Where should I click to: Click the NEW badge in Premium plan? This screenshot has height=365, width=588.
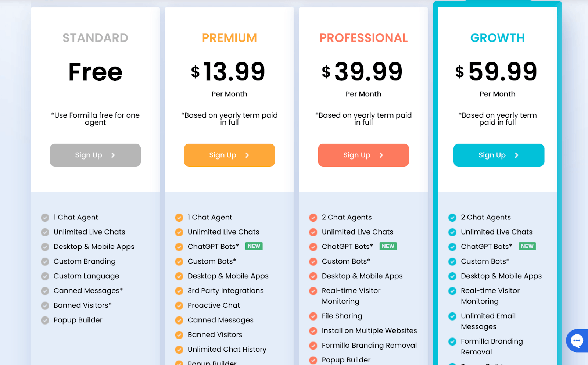coord(254,246)
